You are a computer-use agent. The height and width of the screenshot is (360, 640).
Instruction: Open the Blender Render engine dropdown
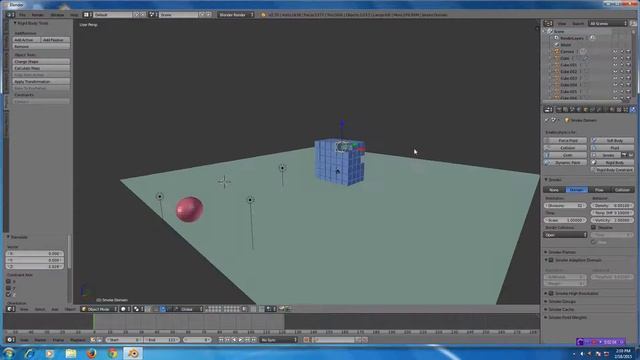click(236, 15)
